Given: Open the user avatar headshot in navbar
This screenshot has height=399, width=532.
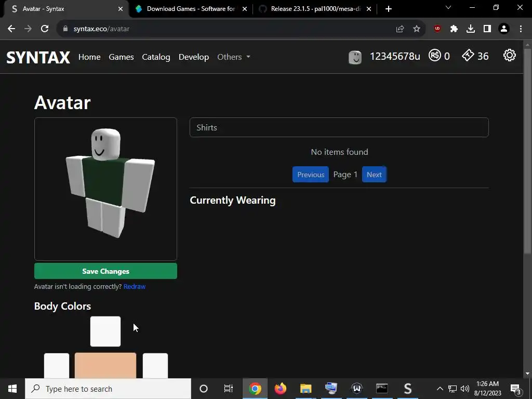Looking at the screenshot, I should tap(355, 57).
